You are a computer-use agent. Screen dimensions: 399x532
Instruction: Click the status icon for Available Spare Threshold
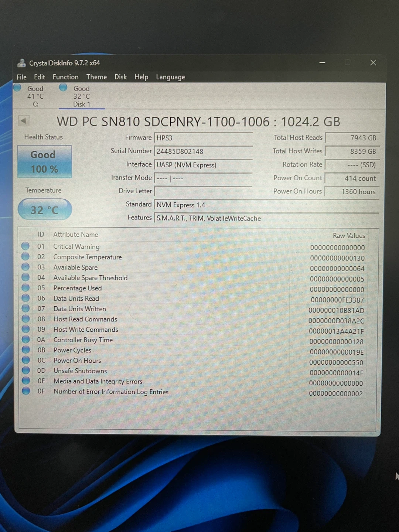(x=25, y=277)
